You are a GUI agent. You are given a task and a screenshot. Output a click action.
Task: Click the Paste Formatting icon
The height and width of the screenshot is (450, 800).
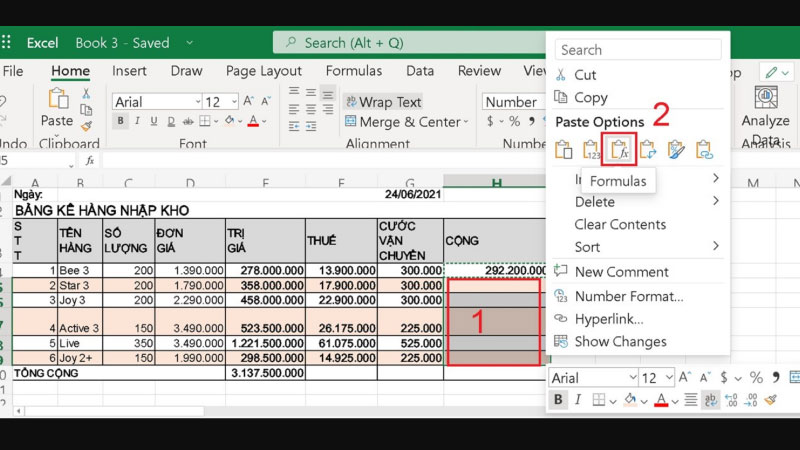(676, 149)
